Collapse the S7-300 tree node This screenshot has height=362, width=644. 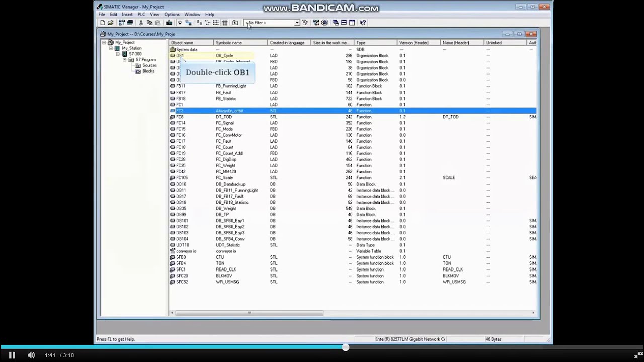(x=118, y=54)
